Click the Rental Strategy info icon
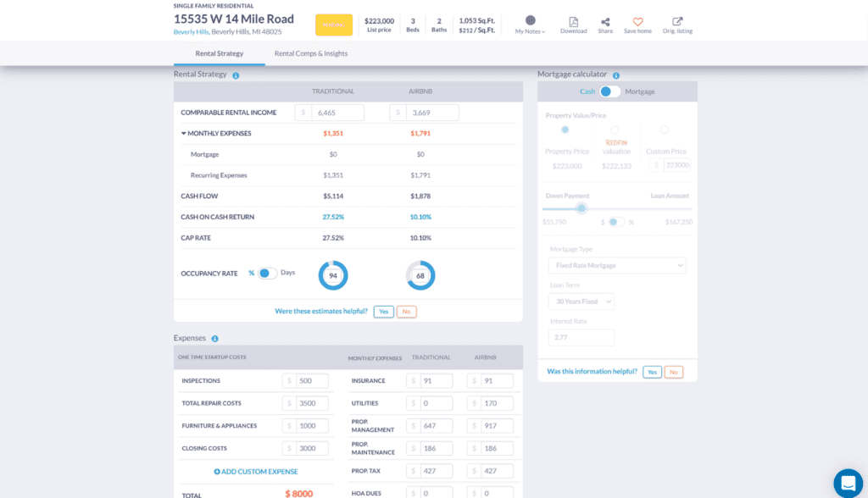868x498 pixels. click(x=236, y=75)
